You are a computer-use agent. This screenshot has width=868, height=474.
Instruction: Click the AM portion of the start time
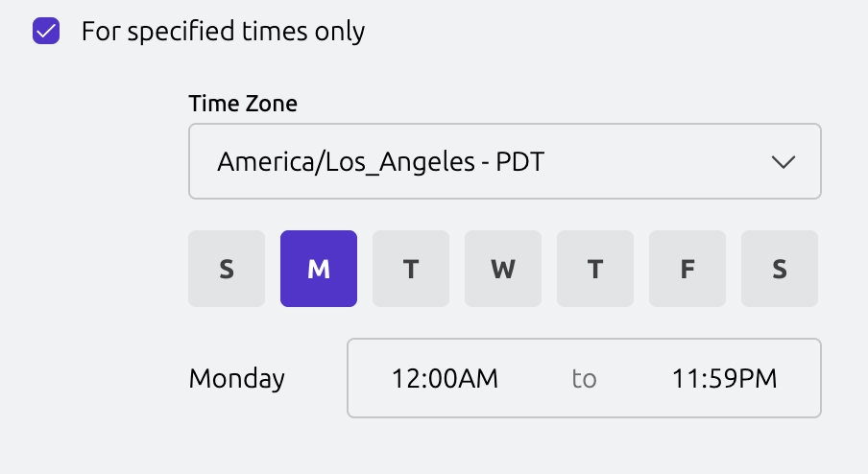pyautogui.click(x=479, y=378)
